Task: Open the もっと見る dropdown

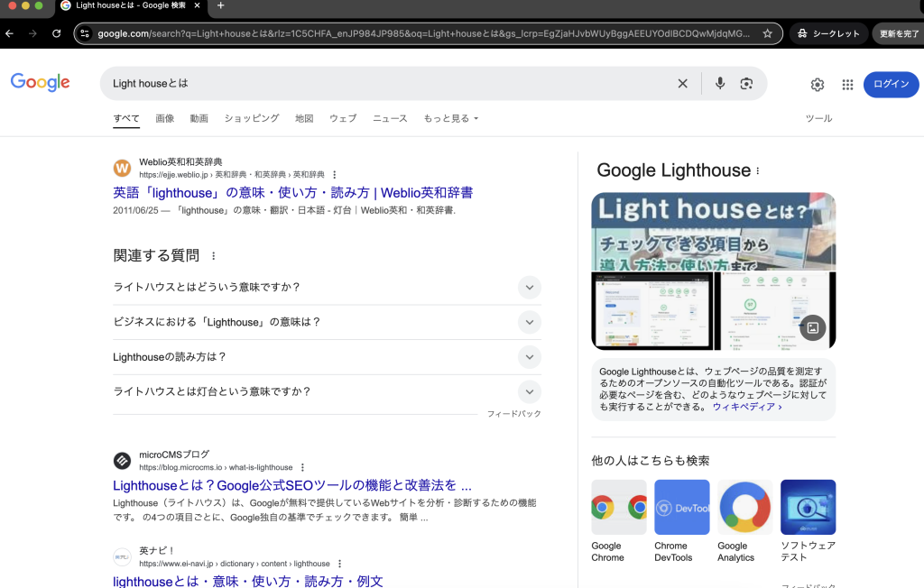Action: click(x=450, y=118)
